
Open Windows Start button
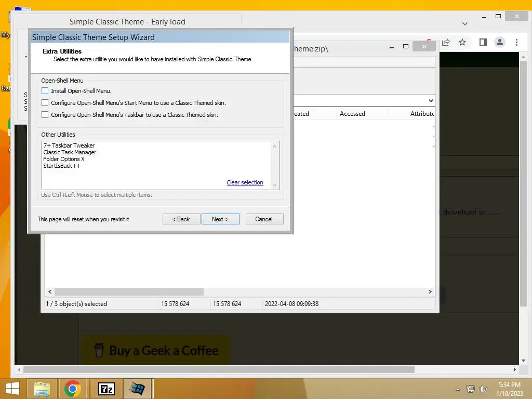(12, 389)
